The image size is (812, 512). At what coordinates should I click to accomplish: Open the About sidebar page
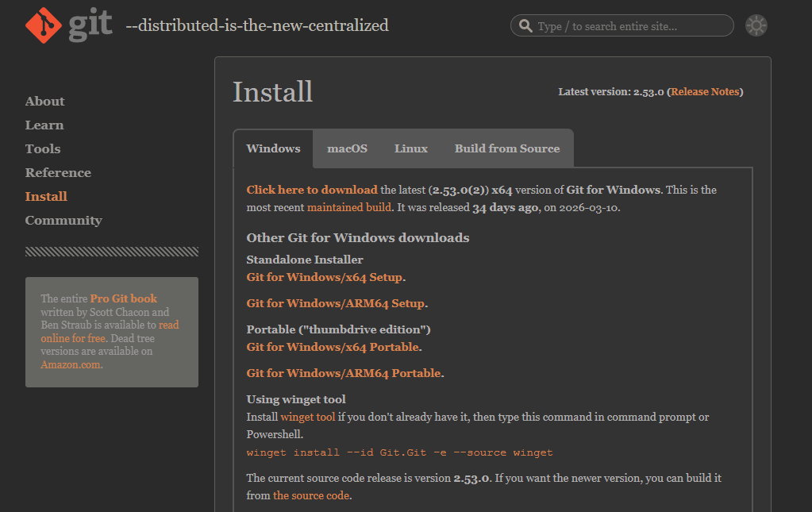point(44,101)
